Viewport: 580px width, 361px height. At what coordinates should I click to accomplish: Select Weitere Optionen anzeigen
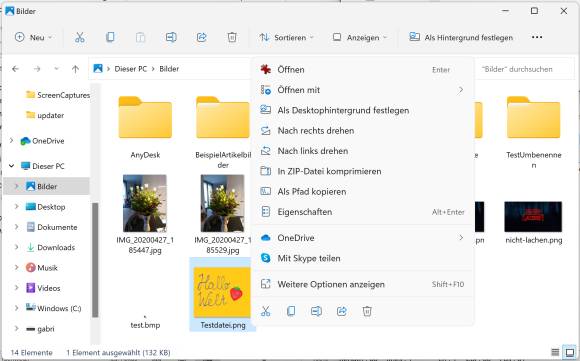coord(362,284)
